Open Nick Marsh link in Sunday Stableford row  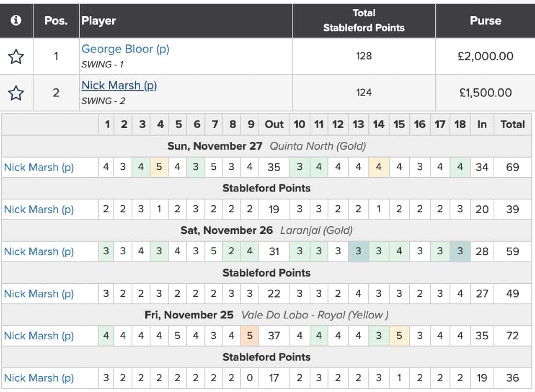[39, 209]
